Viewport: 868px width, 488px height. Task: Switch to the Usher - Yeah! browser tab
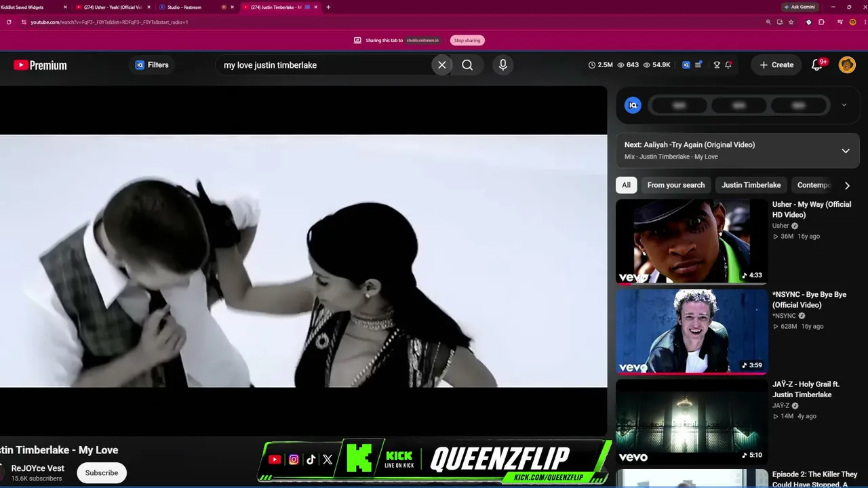click(x=112, y=7)
